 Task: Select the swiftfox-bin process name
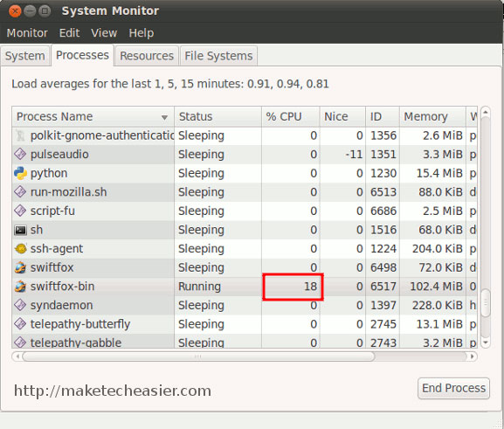62,287
